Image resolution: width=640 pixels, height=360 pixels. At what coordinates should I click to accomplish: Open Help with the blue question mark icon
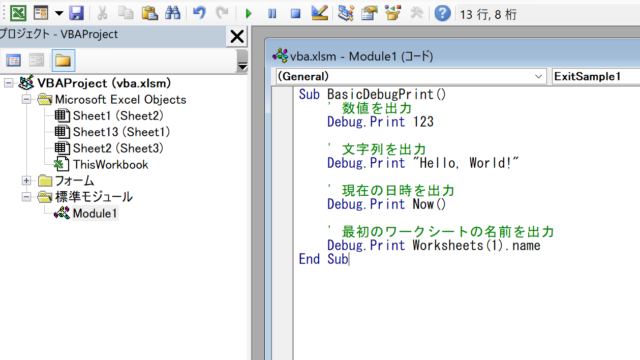tap(442, 13)
